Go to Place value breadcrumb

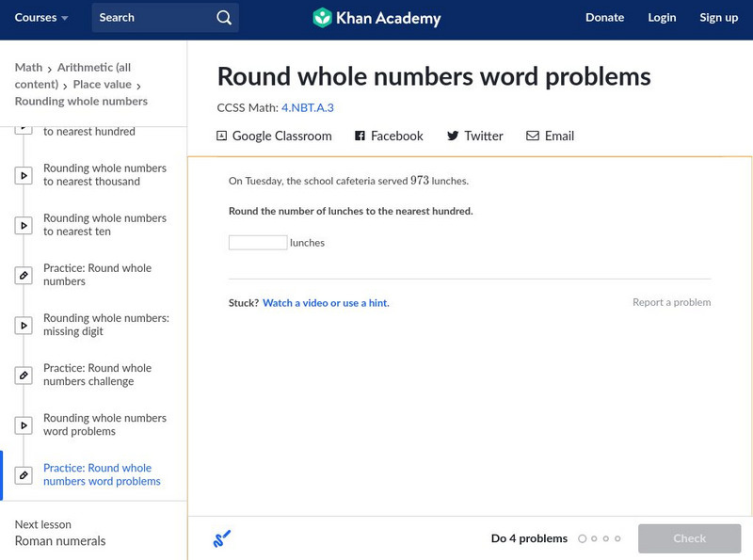coord(102,85)
